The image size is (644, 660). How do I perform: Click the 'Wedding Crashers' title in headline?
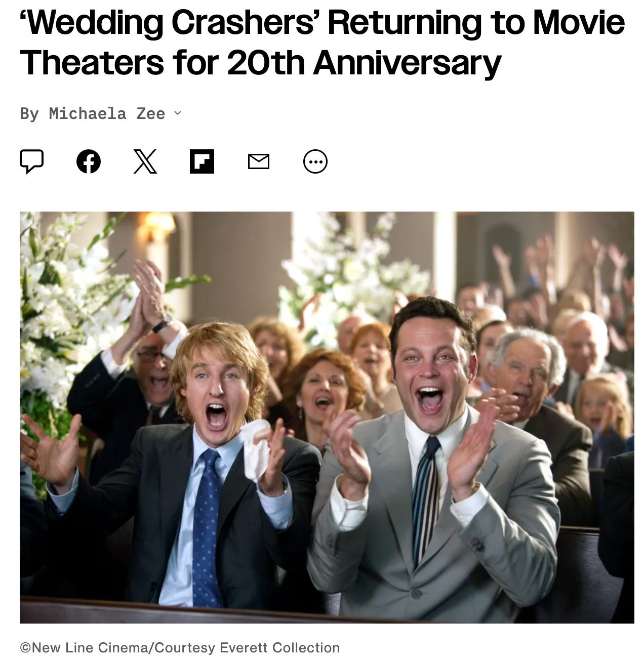(168, 23)
